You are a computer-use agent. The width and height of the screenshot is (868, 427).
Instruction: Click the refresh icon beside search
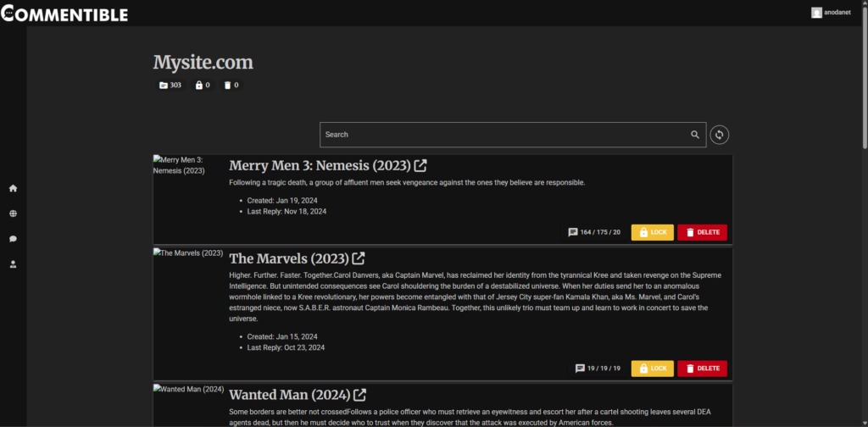click(x=720, y=135)
